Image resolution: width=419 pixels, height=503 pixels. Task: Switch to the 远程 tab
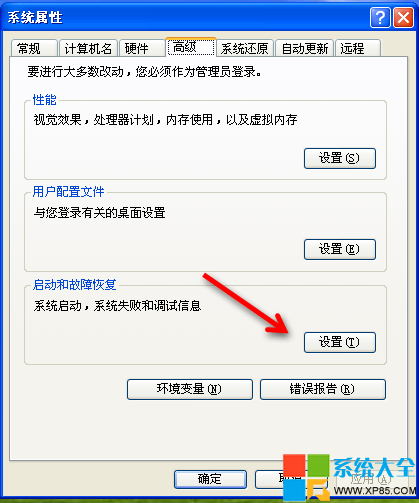pos(358,48)
